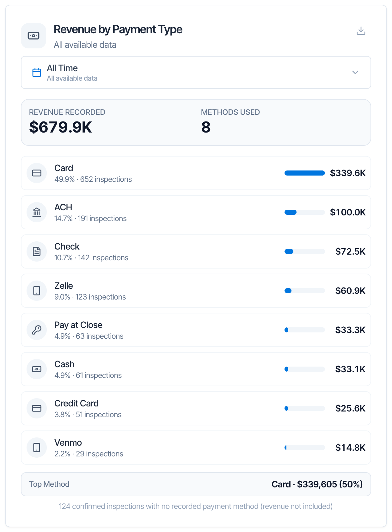The image size is (392, 532).
Task: Click the $33.1K Cash amount
Action: coord(350,369)
